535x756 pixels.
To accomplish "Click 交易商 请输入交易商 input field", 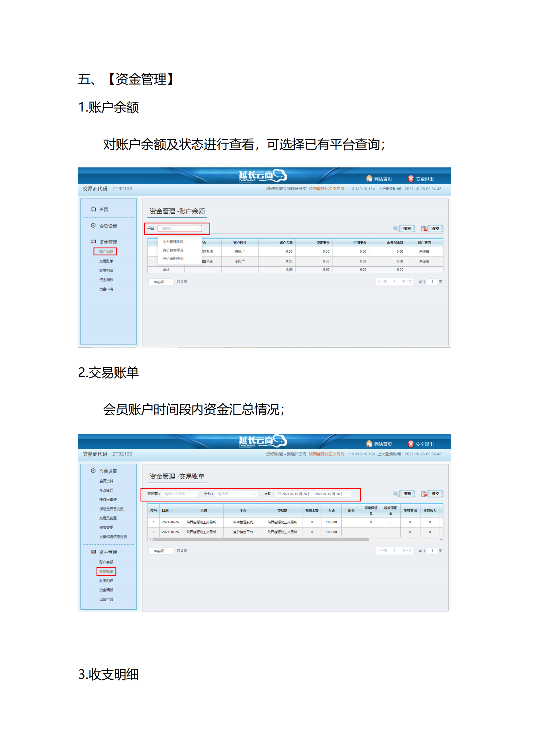I will (x=180, y=494).
